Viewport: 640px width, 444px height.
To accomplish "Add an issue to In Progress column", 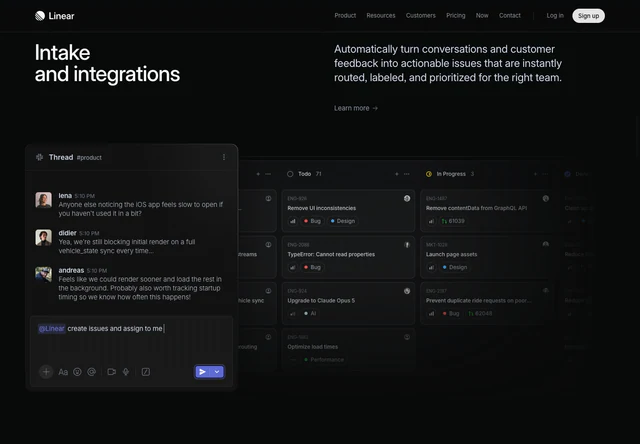I will [535, 174].
